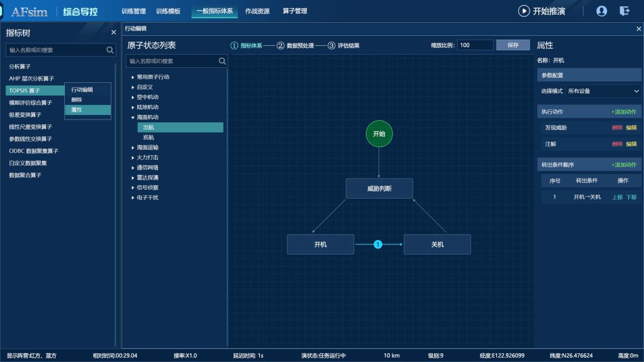The height and width of the screenshot is (362, 644).
Task: Choose 属性 from the context menu
Action: (77, 110)
